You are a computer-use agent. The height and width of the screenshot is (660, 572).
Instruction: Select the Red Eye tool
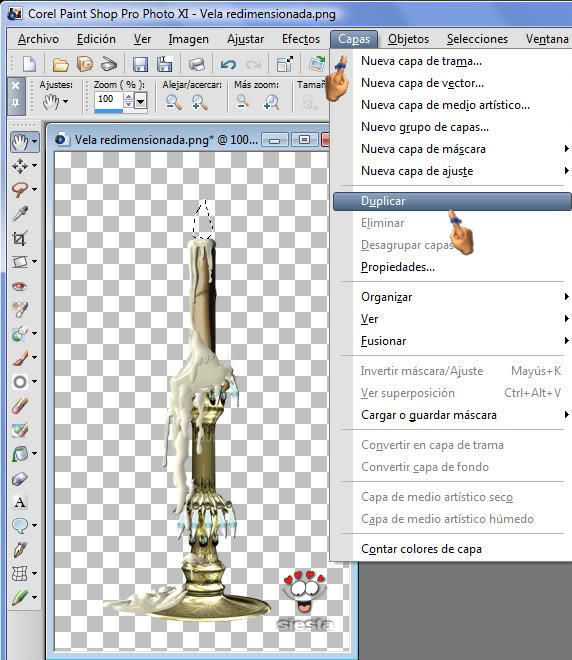(20, 286)
